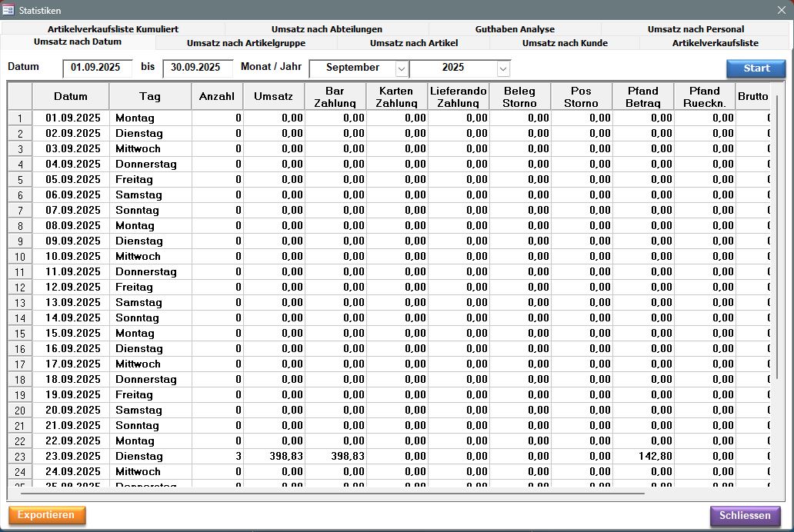The height and width of the screenshot is (532, 794).
Task: Close the Statistiken window with X
Action: click(782, 10)
